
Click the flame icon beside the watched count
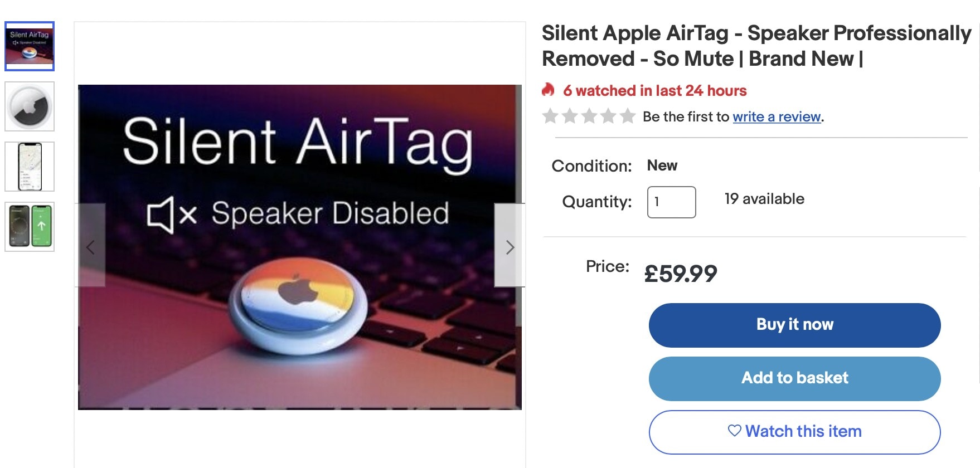pyautogui.click(x=549, y=90)
